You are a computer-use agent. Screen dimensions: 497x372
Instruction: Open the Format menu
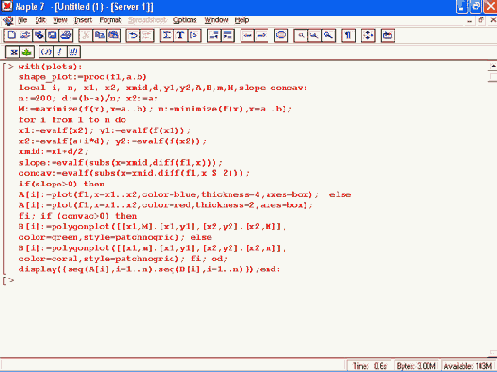pos(110,20)
